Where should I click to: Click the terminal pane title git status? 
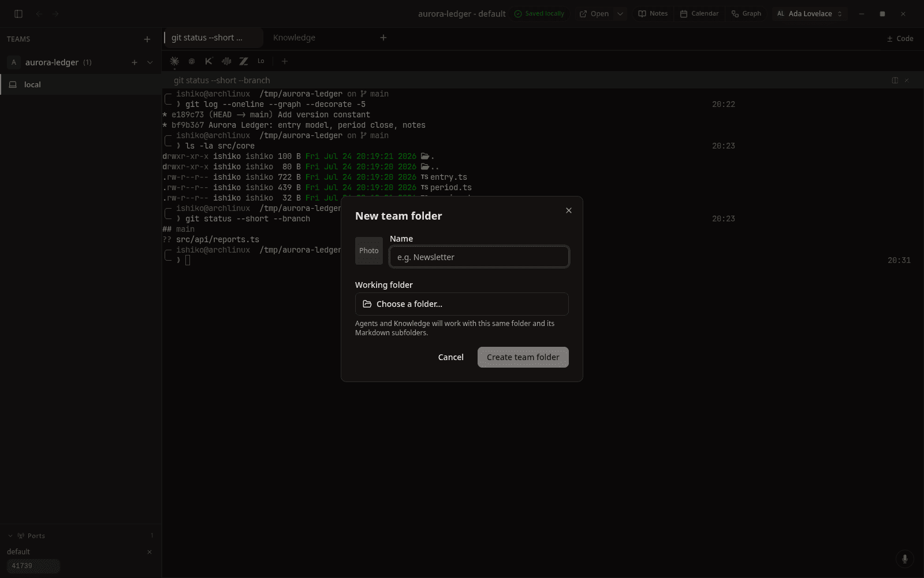point(222,80)
